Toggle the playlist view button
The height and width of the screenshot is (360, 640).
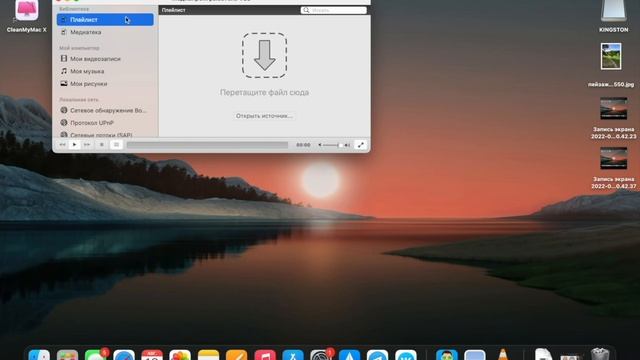(x=116, y=144)
